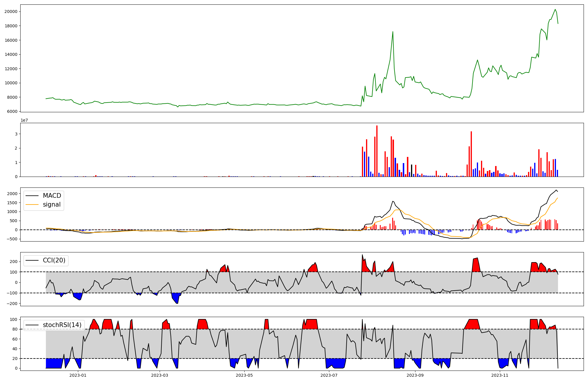The height and width of the screenshot is (382, 588).
Task: Click the CCI(20) legend entry
Action: pos(54,260)
